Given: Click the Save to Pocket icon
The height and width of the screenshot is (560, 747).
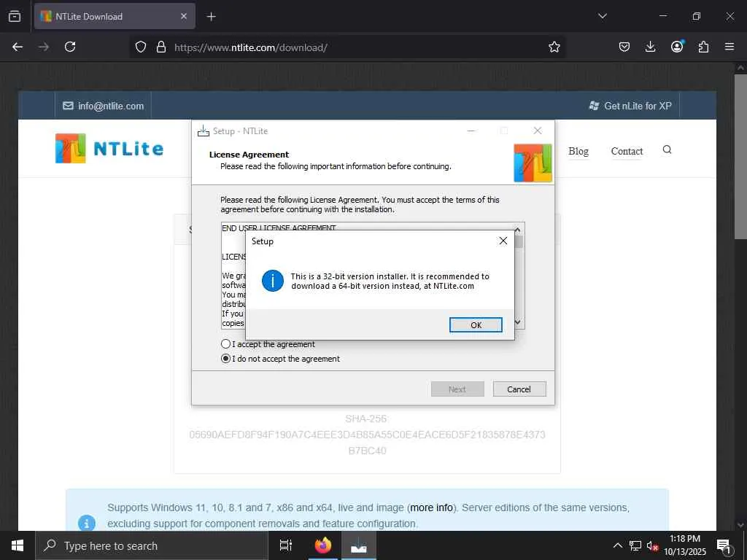Looking at the screenshot, I should point(624,47).
